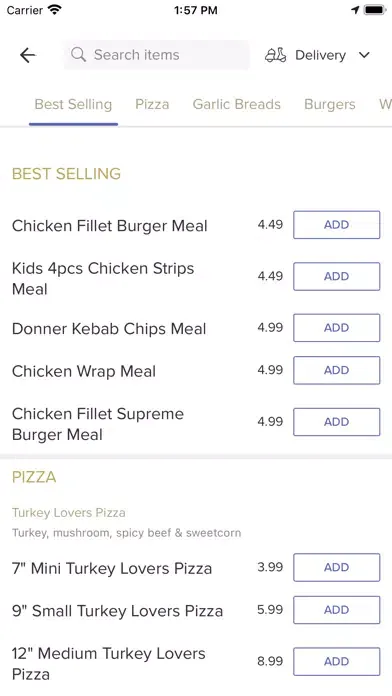Viewport: 392px width, 696px height.
Task: Switch to the Garlic Breads tab
Action: coord(237,104)
